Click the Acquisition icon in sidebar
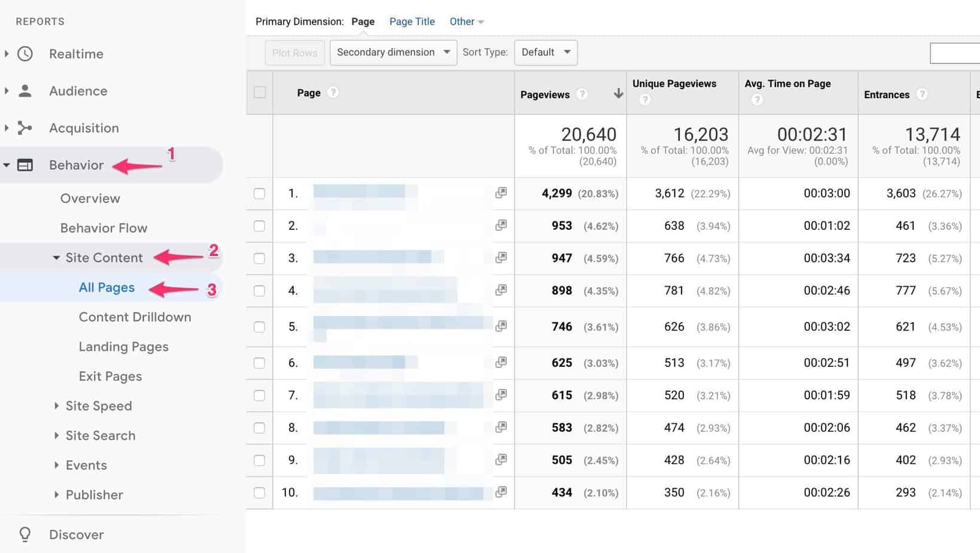 coord(25,127)
